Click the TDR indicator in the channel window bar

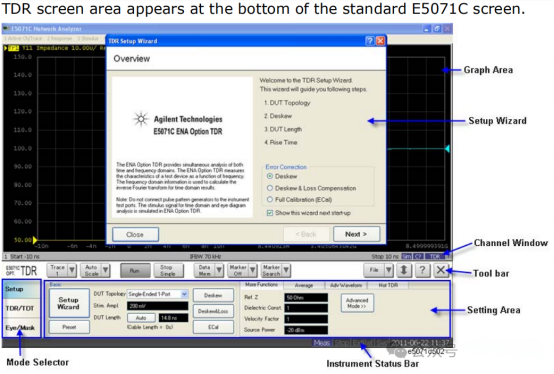pyautogui.click(x=434, y=256)
